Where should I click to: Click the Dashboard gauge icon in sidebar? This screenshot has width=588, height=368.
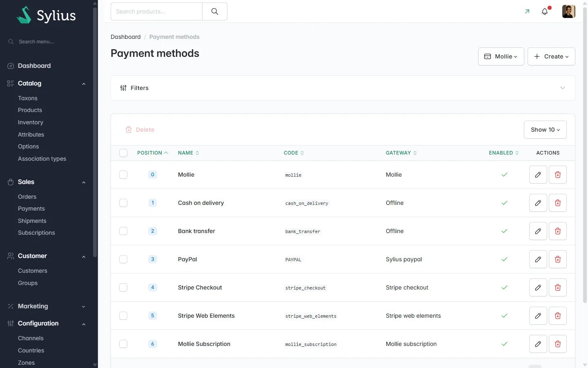click(11, 66)
